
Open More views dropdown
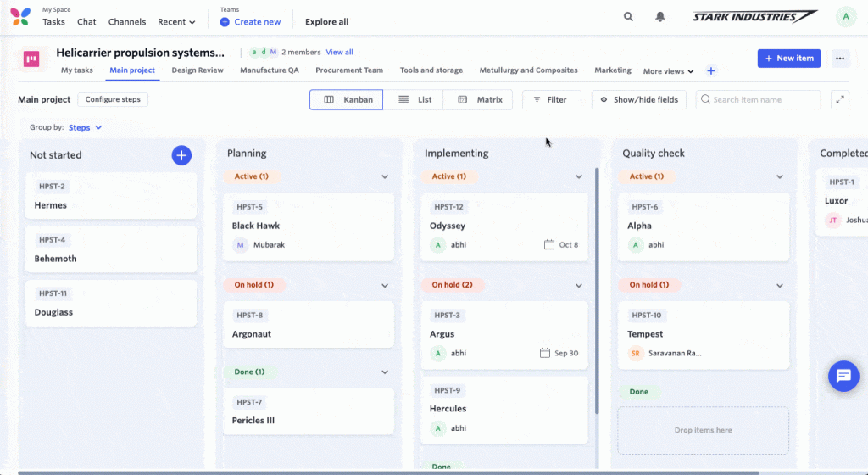click(x=668, y=71)
